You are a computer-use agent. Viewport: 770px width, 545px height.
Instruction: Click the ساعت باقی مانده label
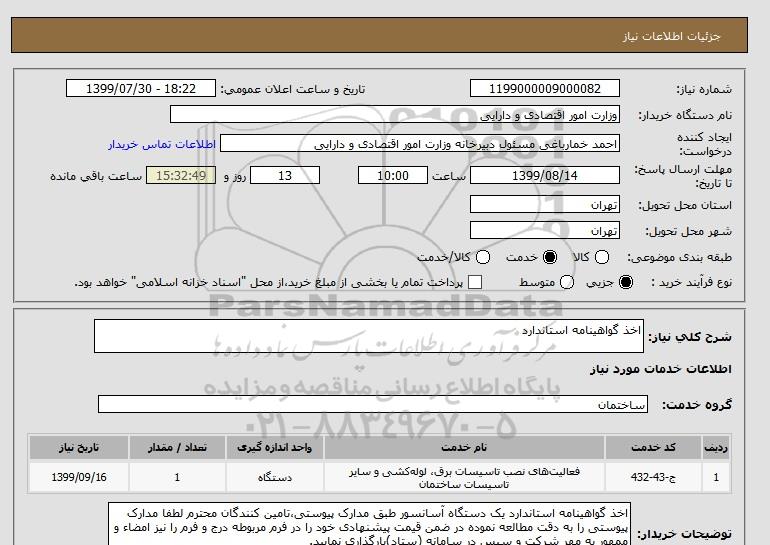point(96,176)
